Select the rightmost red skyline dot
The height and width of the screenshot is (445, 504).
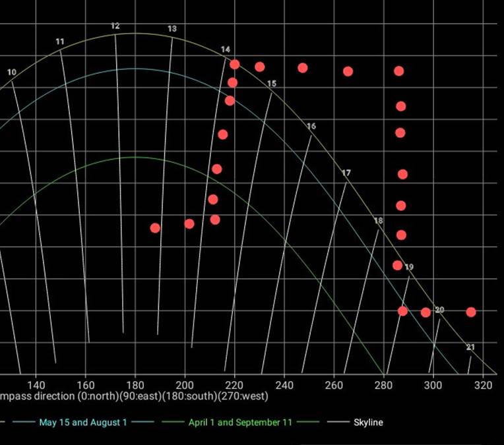tap(471, 312)
